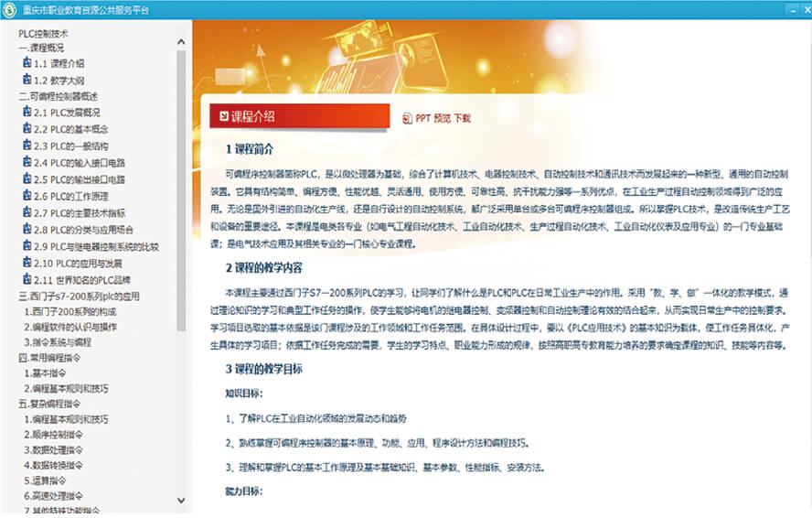Open 2.4 PLC的输入接口电路 lesson
The image size is (812, 518).
coord(79,163)
